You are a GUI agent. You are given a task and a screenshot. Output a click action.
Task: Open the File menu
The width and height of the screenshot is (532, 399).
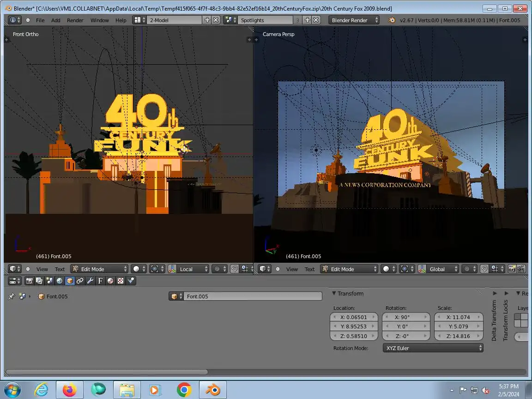pyautogui.click(x=40, y=20)
